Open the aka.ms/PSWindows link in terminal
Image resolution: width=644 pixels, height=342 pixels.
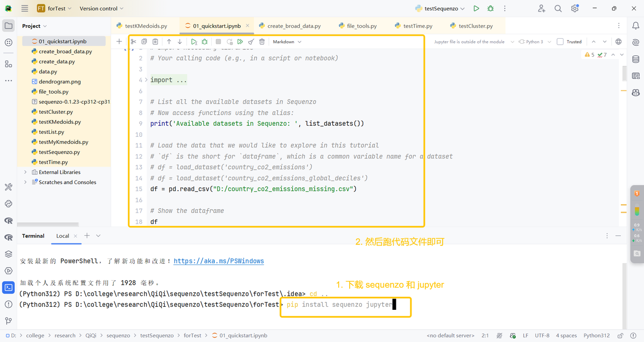[x=218, y=261]
